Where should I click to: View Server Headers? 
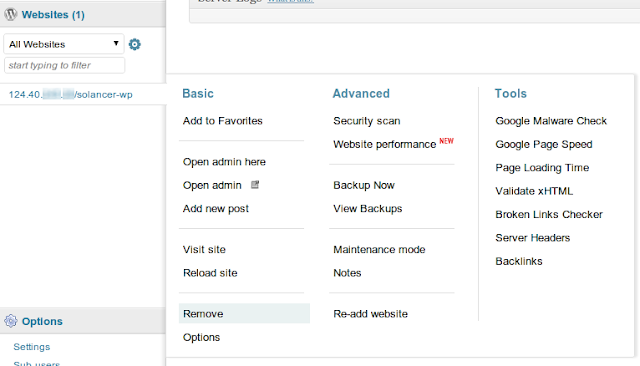click(533, 238)
